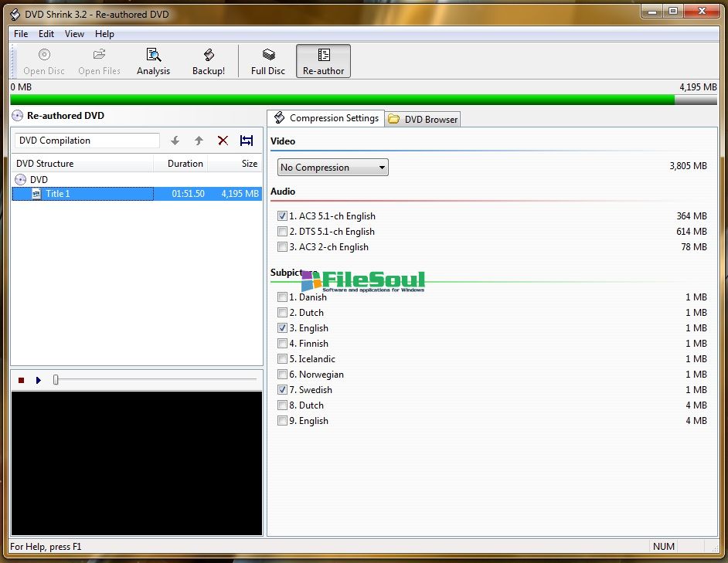Viewport: 728px width, 563px height.
Task: Disable the Swedish subpicture stream
Action: click(x=282, y=390)
